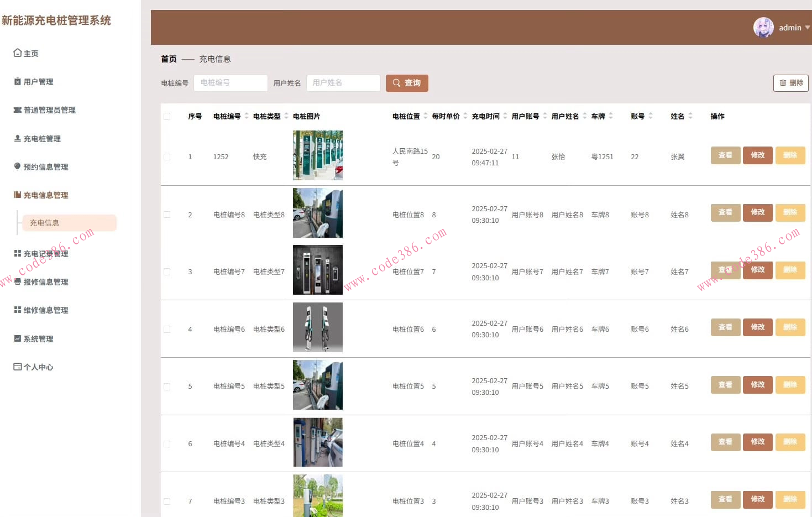Click the 个人中心 profile icon

point(17,367)
